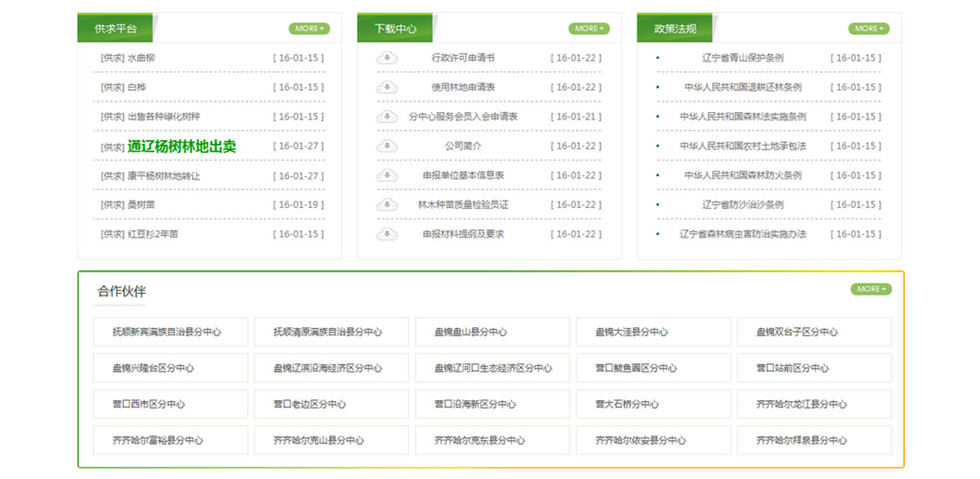
Task: Click download cloud icon beside 林木种苗质量检验员证
Action: click(x=387, y=205)
